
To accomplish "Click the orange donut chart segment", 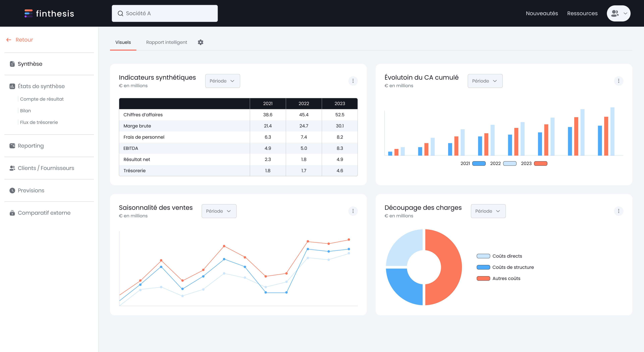I will [451, 267].
